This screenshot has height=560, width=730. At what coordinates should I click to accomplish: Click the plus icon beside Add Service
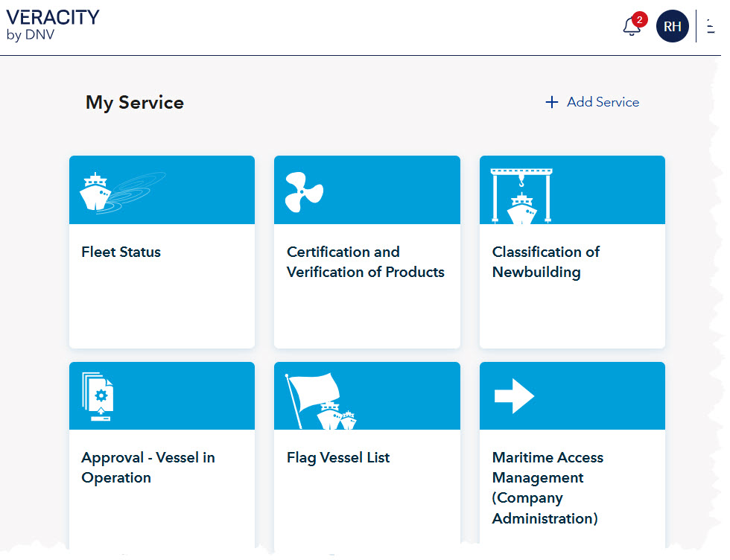pyautogui.click(x=551, y=102)
